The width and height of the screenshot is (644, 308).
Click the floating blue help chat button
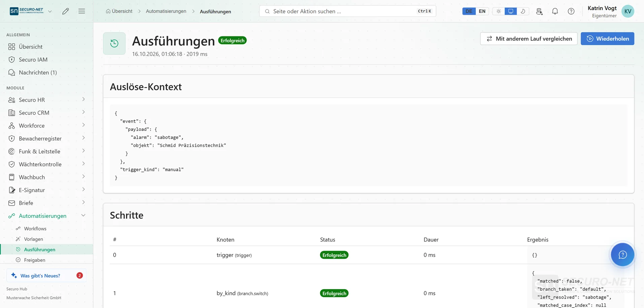pyautogui.click(x=622, y=254)
